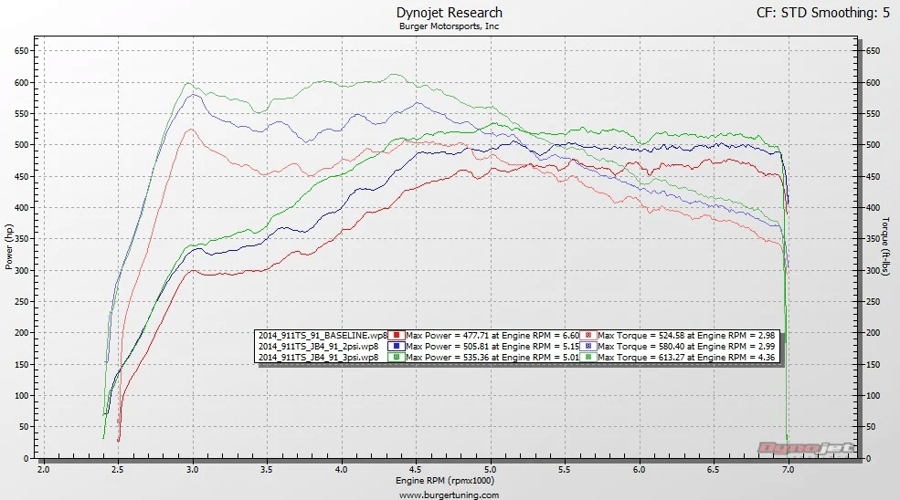Click the green 3psi max power swatch
900x500 pixels.
(x=397, y=357)
